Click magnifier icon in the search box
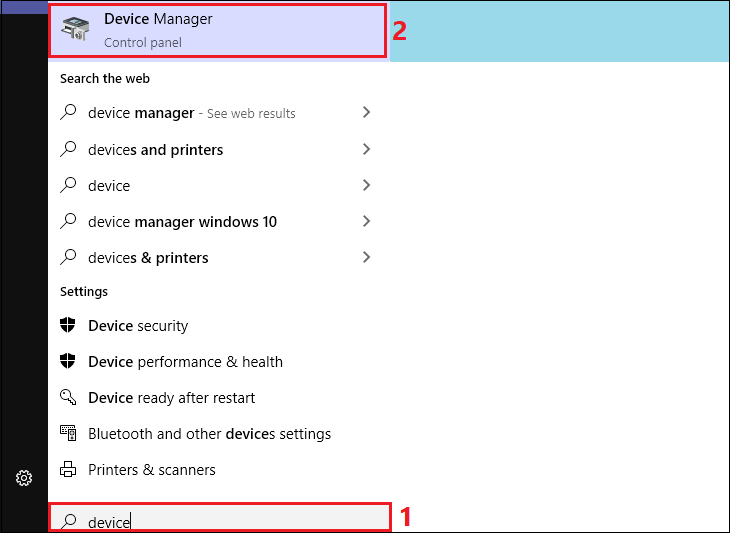730x533 pixels. (x=69, y=521)
